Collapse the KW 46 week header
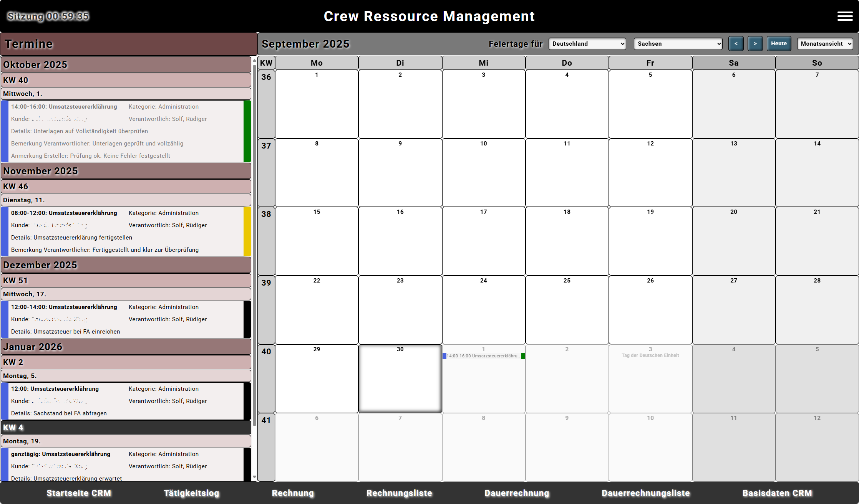859x504 pixels. point(126,187)
